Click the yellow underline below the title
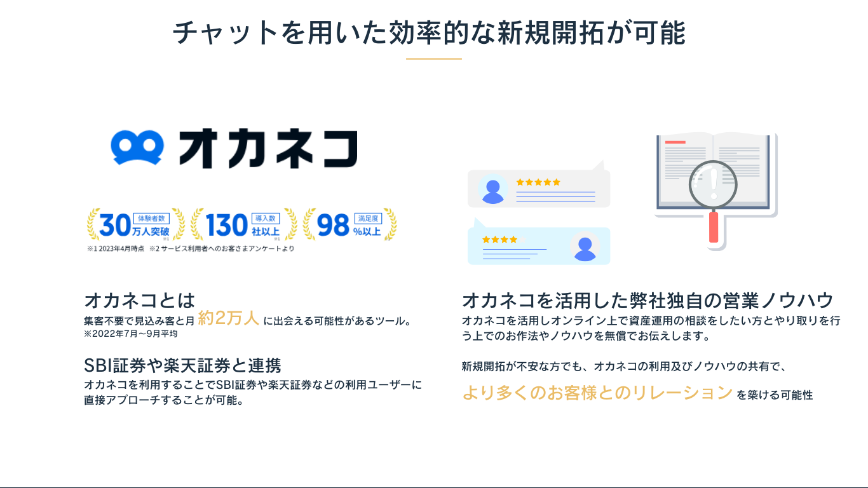Image resolution: width=868 pixels, height=488 pixels. click(x=434, y=59)
